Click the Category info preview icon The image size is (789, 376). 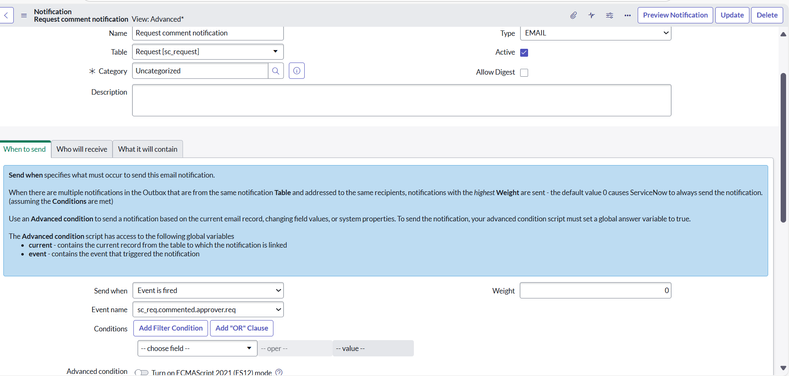click(x=297, y=71)
